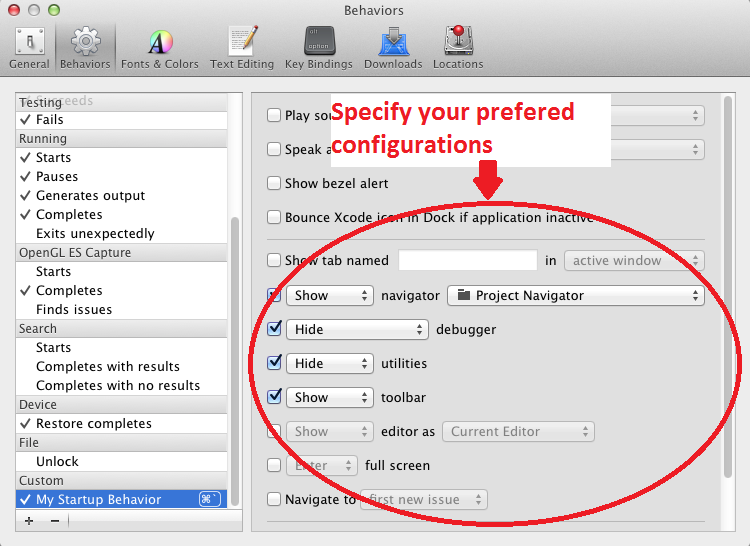Open Key Bindings preferences icon

319,48
